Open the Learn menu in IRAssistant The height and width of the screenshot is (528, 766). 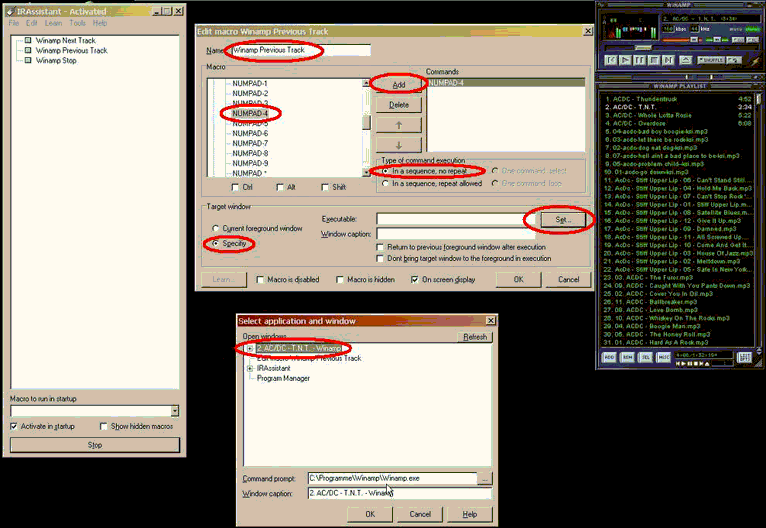click(x=52, y=22)
